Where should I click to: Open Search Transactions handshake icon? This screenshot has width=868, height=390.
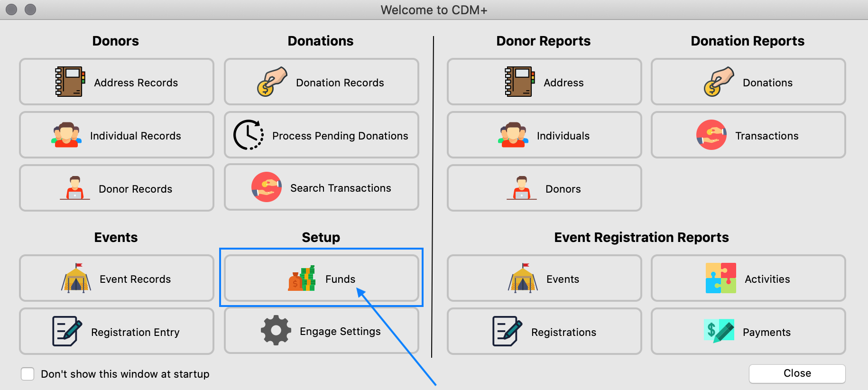267,187
